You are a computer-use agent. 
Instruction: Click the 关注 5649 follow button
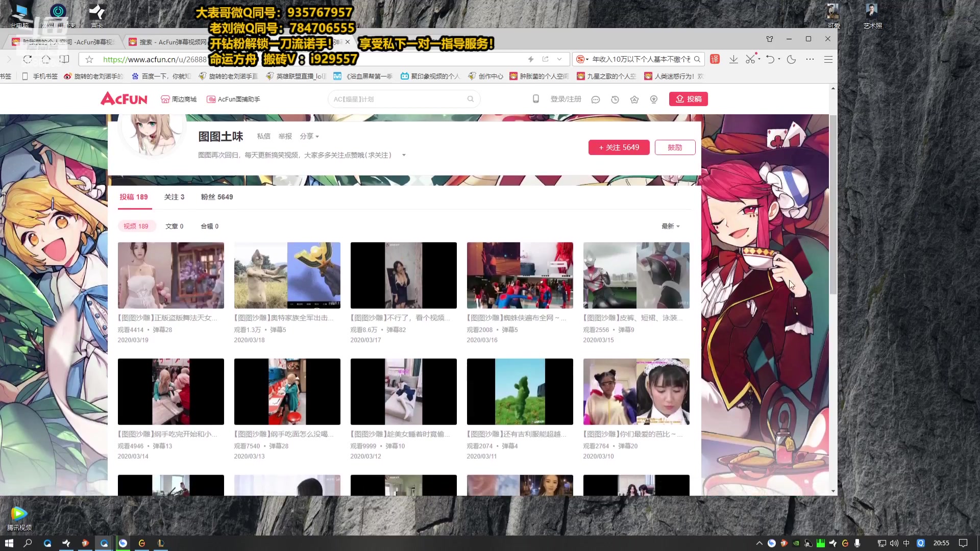(x=619, y=147)
